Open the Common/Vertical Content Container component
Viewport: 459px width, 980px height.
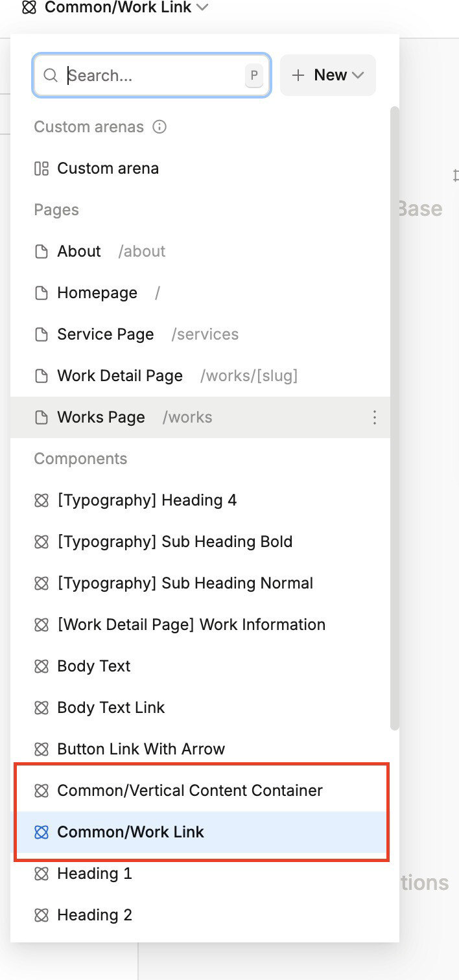pos(189,791)
